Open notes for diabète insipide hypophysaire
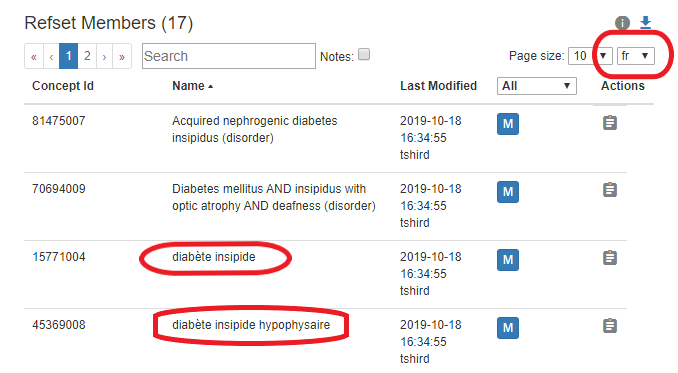Image resolution: width=678 pixels, height=373 pixels. tap(610, 325)
